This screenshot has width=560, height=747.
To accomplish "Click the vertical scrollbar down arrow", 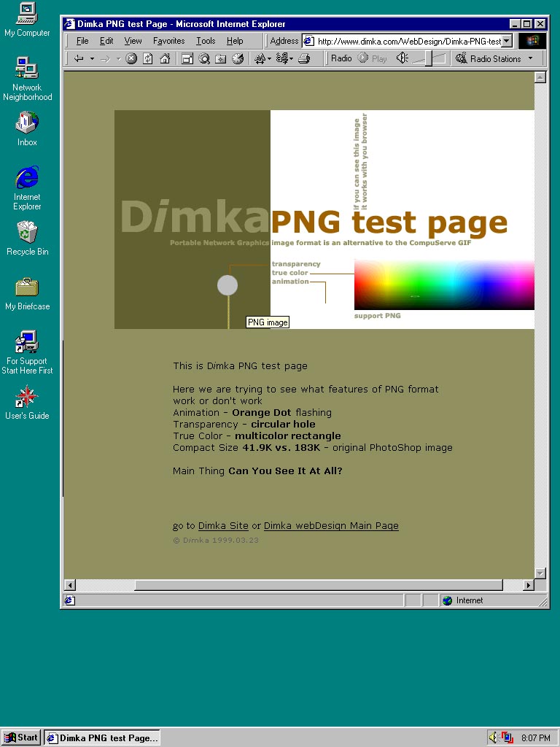I will click(x=540, y=573).
